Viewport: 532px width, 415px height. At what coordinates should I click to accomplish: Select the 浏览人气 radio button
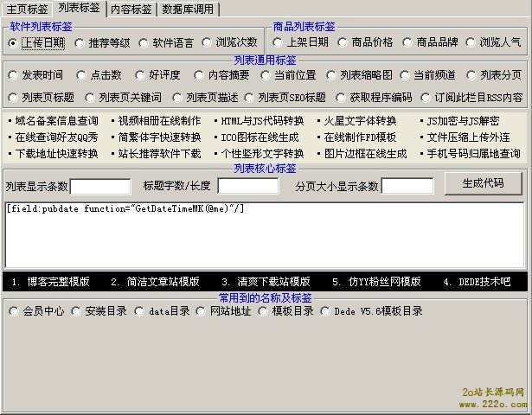[471, 42]
